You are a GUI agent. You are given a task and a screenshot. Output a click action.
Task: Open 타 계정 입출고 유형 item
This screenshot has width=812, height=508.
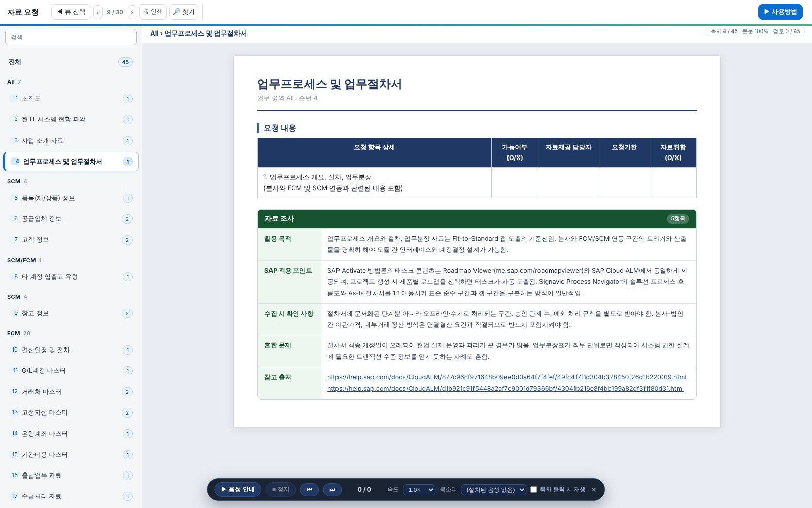coord(71,277)
